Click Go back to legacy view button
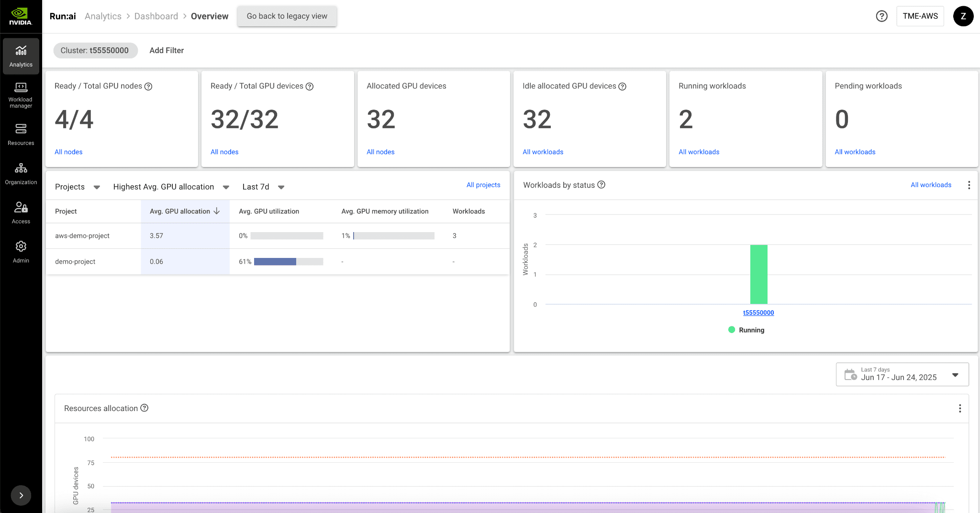Screen dimensions: 980x513 (287, 16)
